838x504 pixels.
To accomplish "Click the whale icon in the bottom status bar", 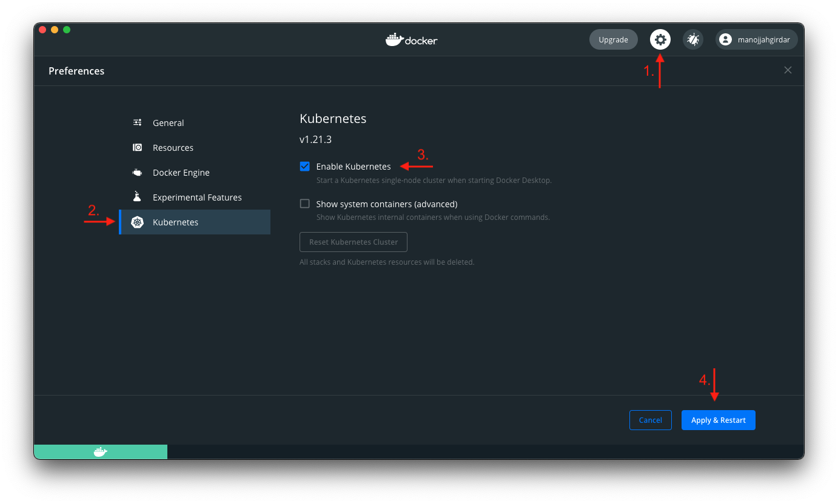I will 101,452.
